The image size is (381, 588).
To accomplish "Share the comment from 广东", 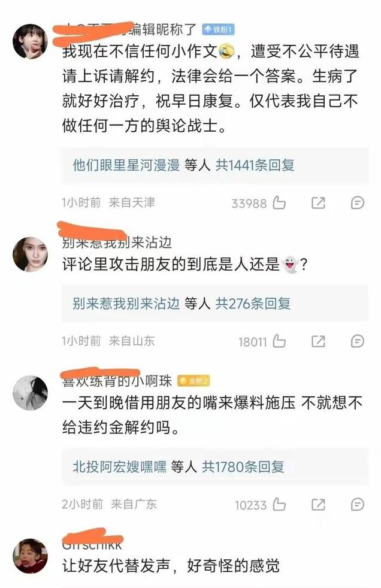I will (x=318, y=504).
